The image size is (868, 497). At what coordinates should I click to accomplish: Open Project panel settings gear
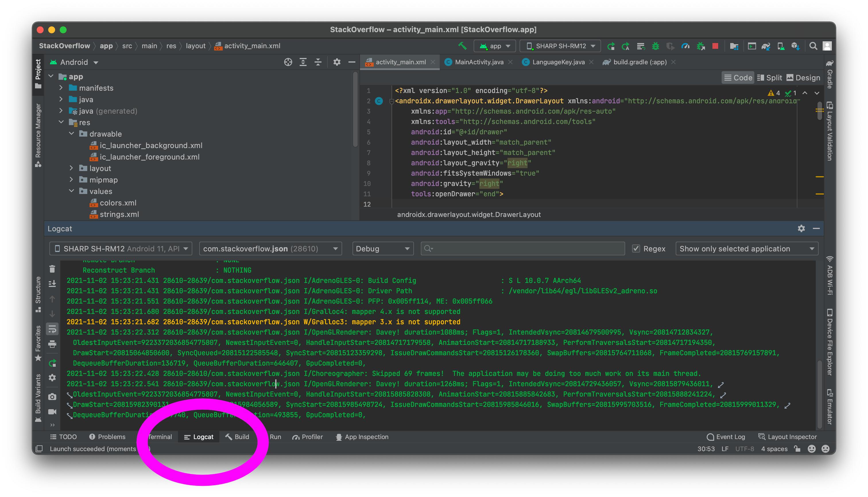(x=337, y=62)
